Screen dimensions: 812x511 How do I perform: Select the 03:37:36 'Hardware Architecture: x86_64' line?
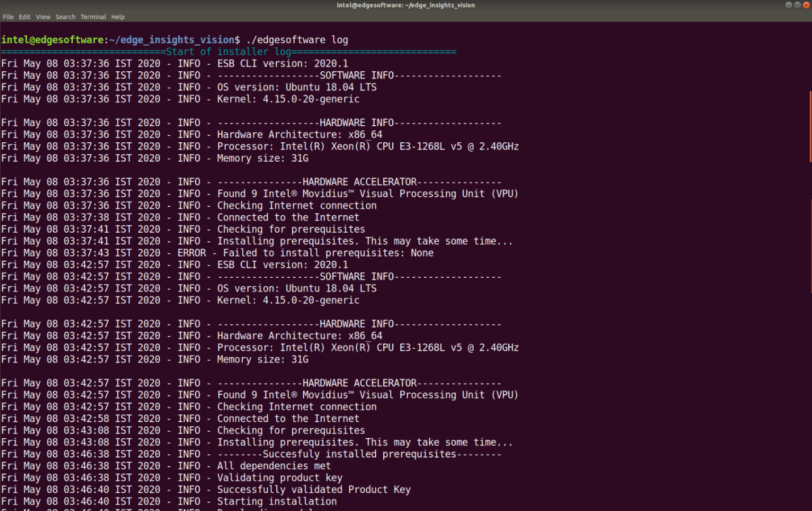(x=192, y=135)
